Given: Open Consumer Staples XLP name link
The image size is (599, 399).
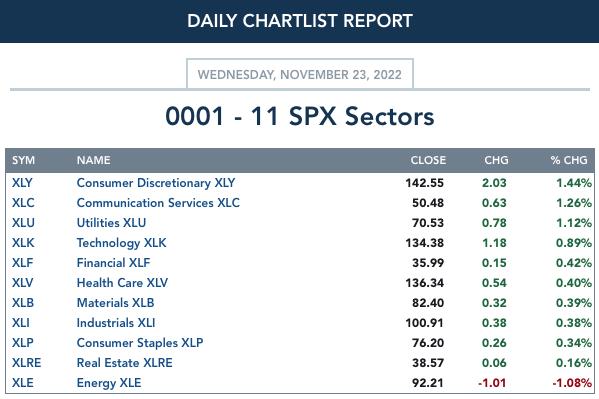Looking at the screenshot, I should click(x=140, y=343).
